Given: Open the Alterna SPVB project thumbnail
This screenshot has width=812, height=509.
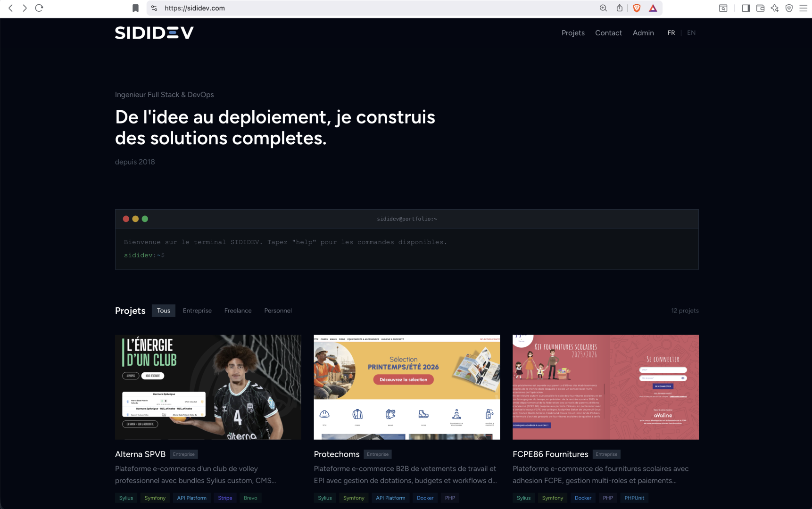Looking at the screenshot, I should (x=208, y=387).
